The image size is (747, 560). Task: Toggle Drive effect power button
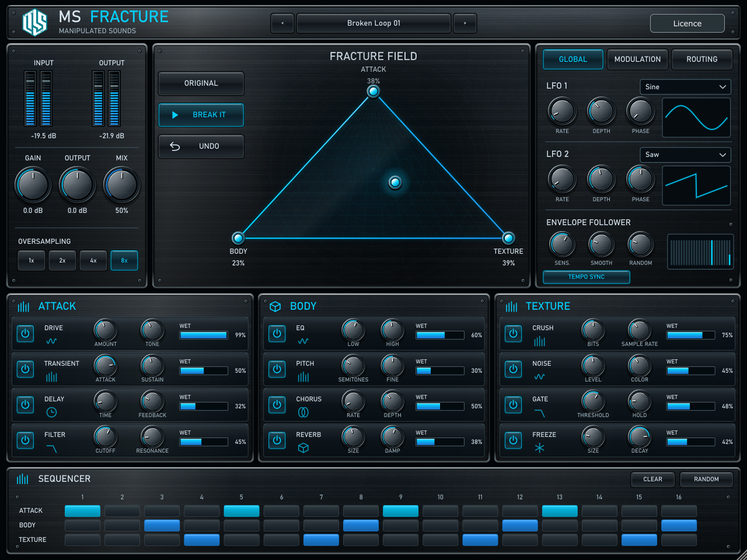[25, 334]
